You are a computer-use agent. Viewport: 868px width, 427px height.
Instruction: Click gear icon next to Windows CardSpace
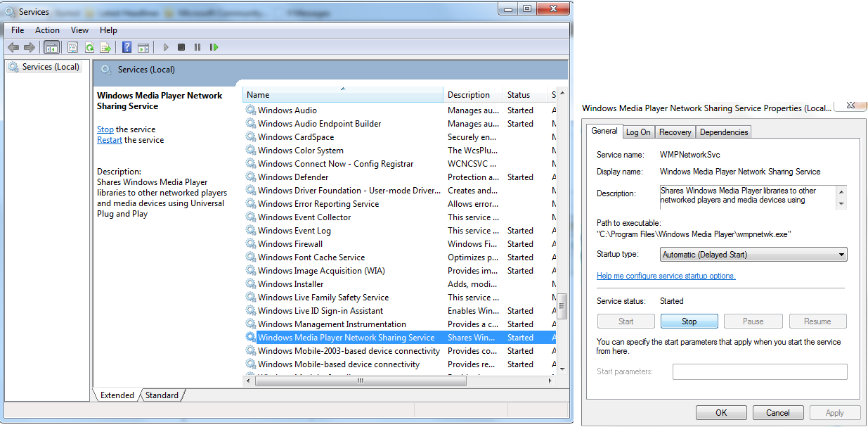coord(250,136)
